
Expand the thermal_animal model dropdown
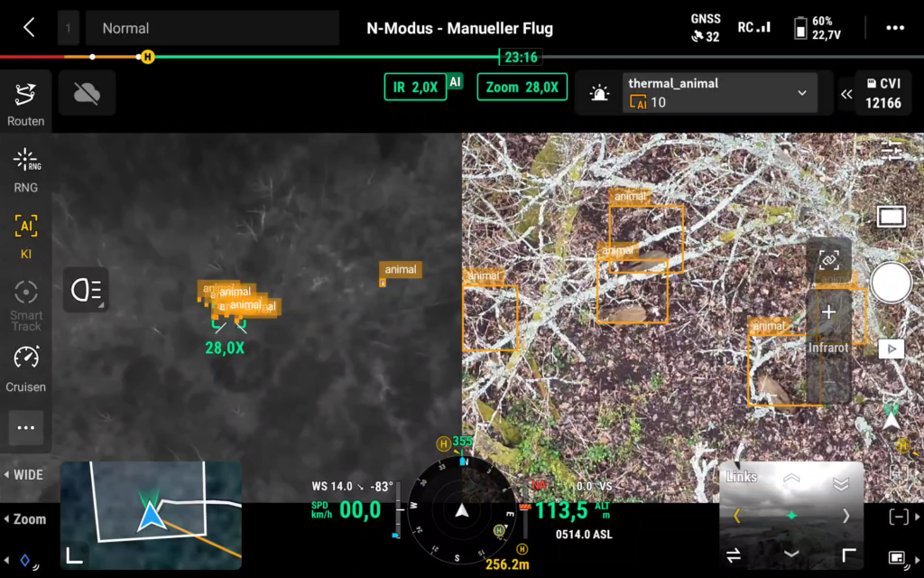(801, 93)
